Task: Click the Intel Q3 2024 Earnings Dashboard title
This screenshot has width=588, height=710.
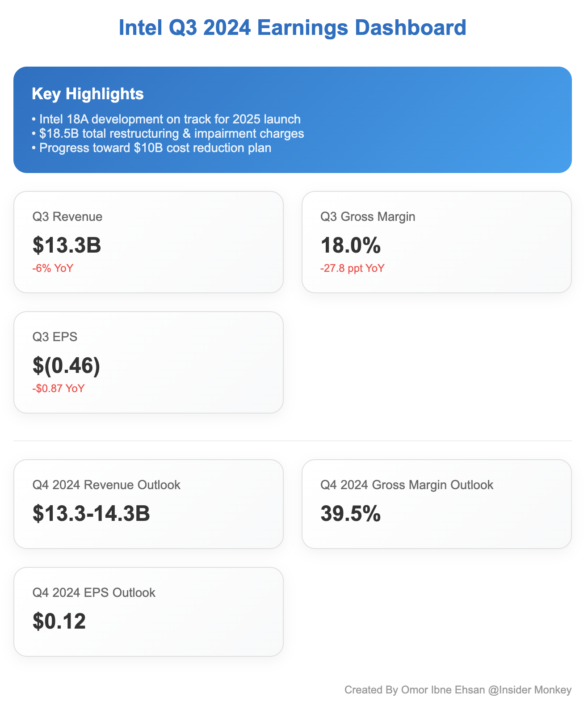Action: pos(293,28)
